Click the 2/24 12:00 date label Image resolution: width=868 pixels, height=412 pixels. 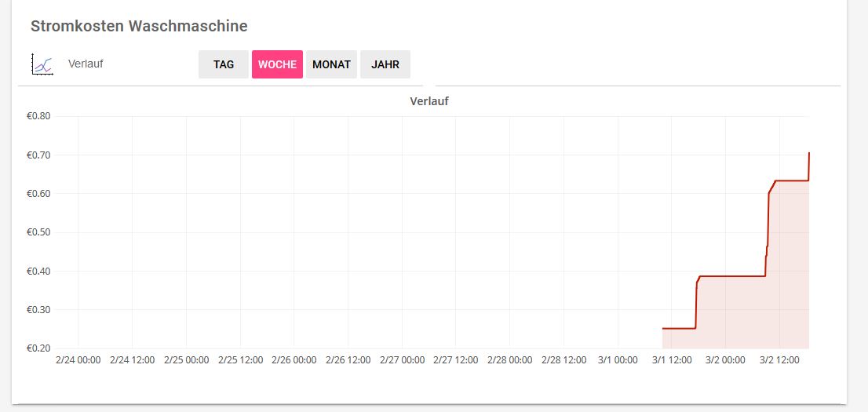(133, 360)
